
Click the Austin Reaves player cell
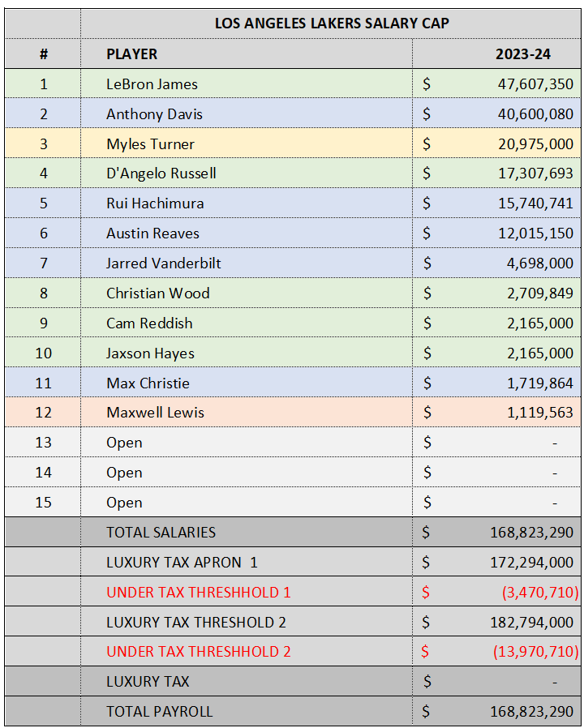[247, 233]
